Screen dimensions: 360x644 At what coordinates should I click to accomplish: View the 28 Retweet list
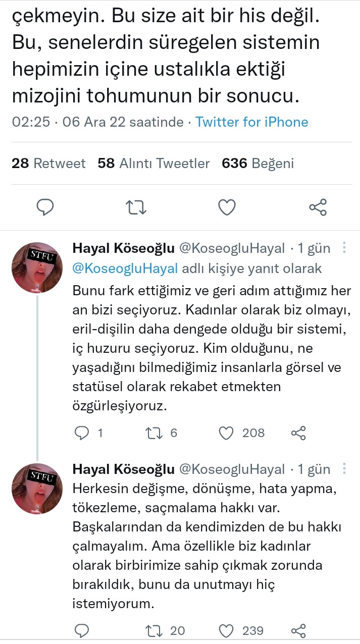(x=48, y=163)
